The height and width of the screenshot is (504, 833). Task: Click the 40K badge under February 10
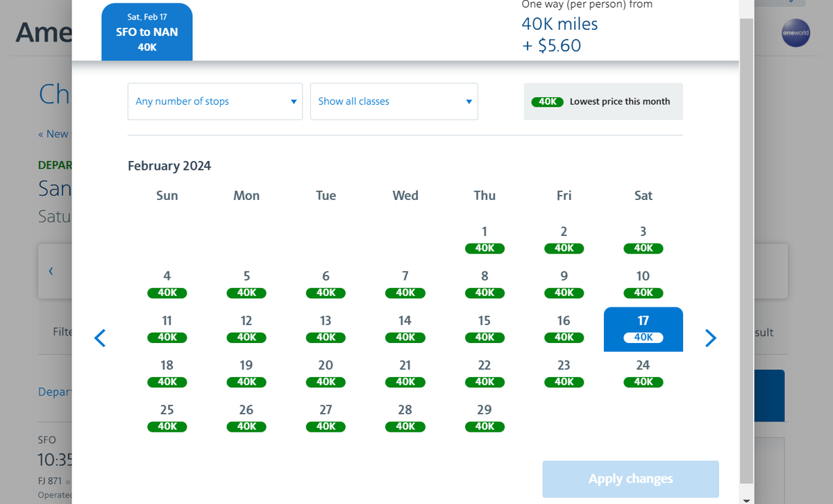[643, 293]
